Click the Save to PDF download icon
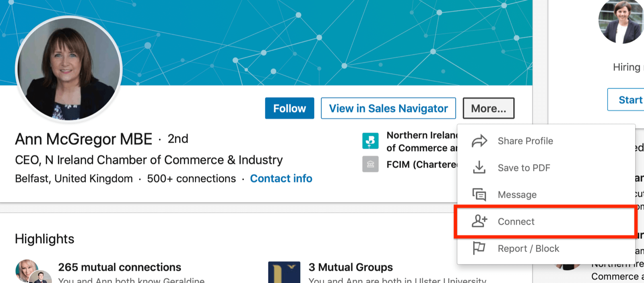The image size is (644, 283). [x=479, y=168]
